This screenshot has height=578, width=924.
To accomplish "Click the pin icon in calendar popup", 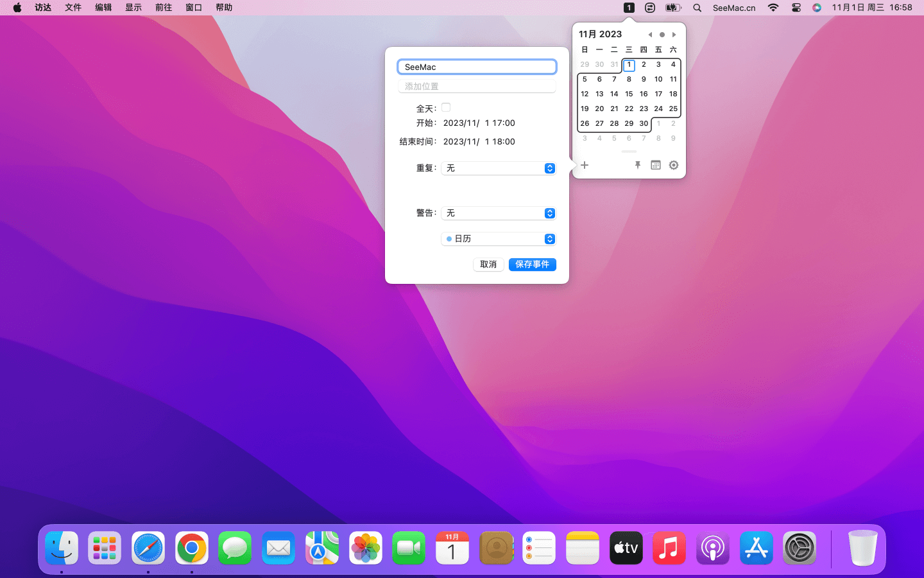I will (x=637, y=165).
